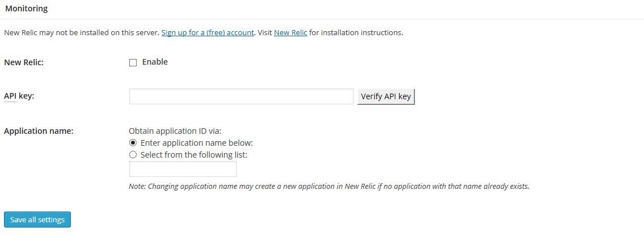Click the Verify API key button
The width and height of the screenshot is (644, 245).
pyautogui.click(x=385, y=96)
